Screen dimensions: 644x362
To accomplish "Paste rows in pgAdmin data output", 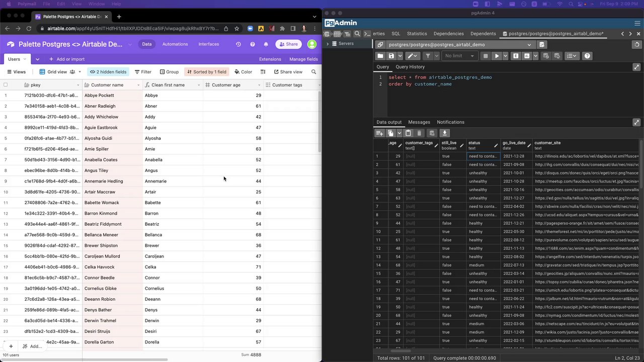I will [408, 133].
